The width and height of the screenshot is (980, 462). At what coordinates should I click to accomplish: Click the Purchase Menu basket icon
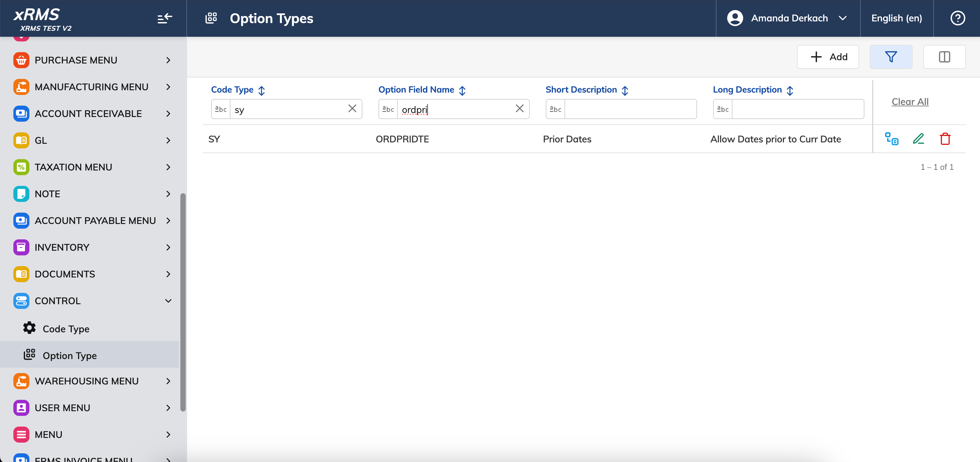(21, 60)
